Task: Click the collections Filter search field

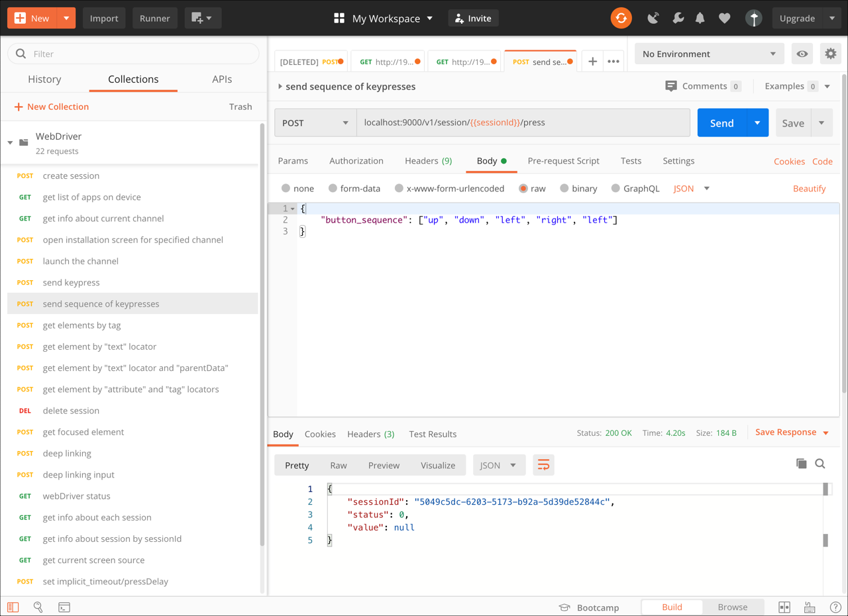Action: [132, 54]
